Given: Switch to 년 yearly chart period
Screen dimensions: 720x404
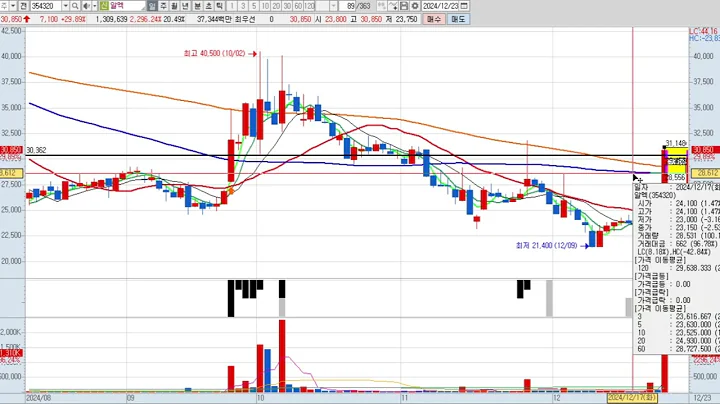Looking at the screenshot, I should click(186, 6).
